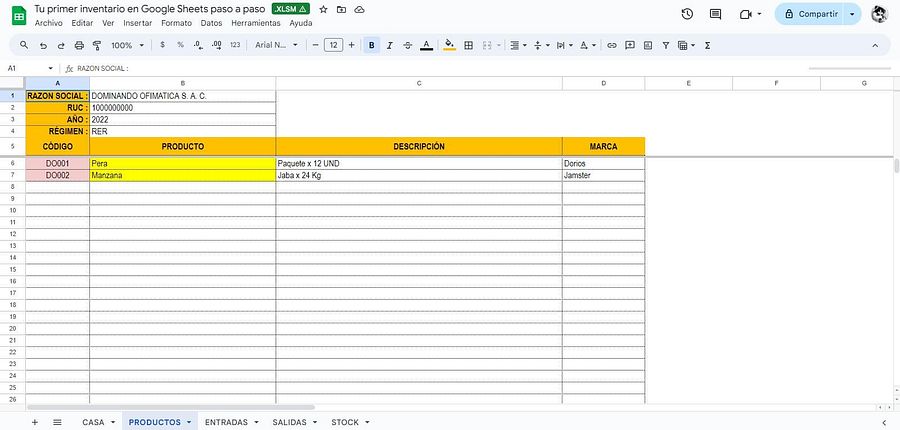Check cloud save status icon
Screen dimensions: 900x430
click(x=359, y=9)
